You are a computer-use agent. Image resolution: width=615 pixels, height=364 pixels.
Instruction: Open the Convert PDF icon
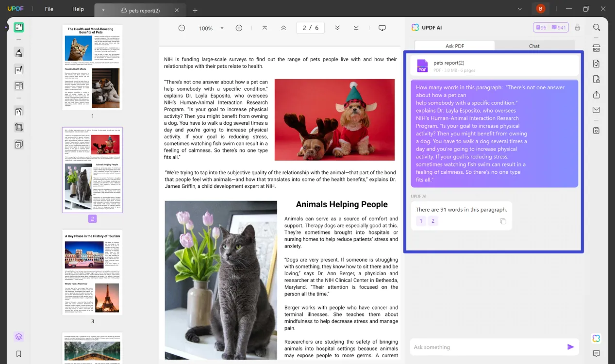[x=597, y=64]
